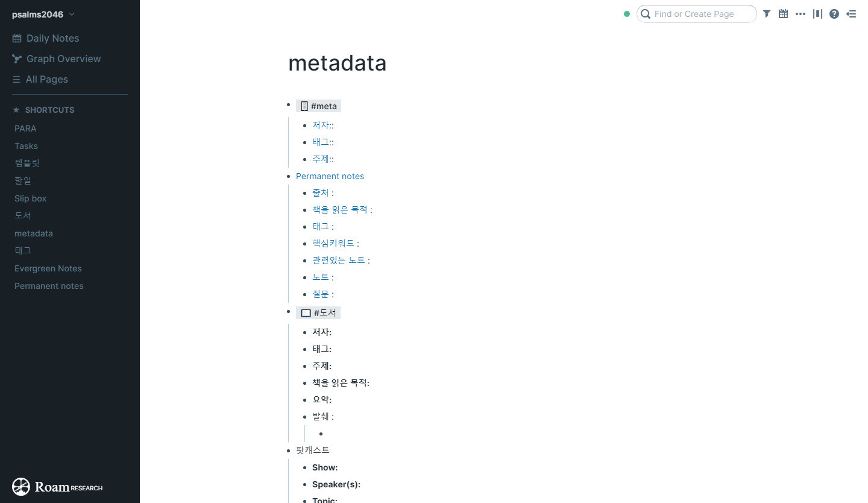
Task: Collapse the 팟캐스트 block bullet
Action: click(x=289, y=451)
